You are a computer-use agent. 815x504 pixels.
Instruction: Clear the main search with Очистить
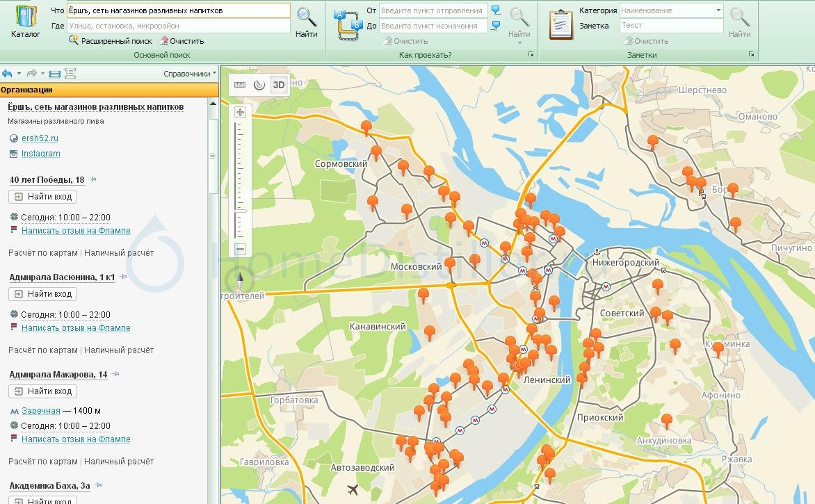[x=181, y=41]
